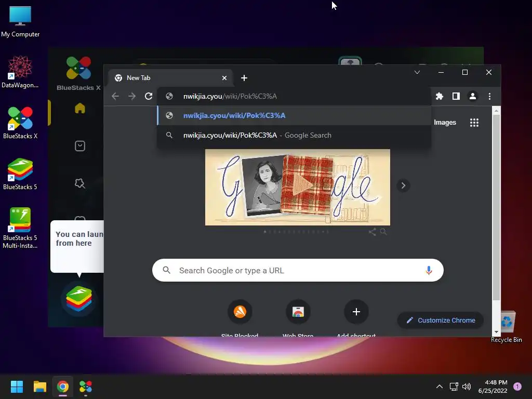Select the Google Search suggestion for nwikjia.cyou
Viewport: 532px width, 399px height.
(294, 136)
